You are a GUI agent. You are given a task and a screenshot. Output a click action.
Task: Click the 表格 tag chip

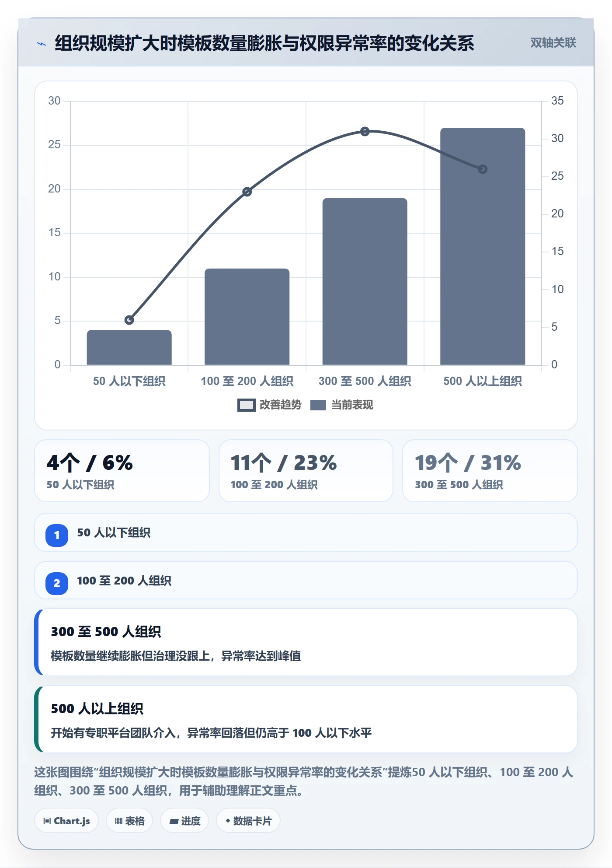129,821
